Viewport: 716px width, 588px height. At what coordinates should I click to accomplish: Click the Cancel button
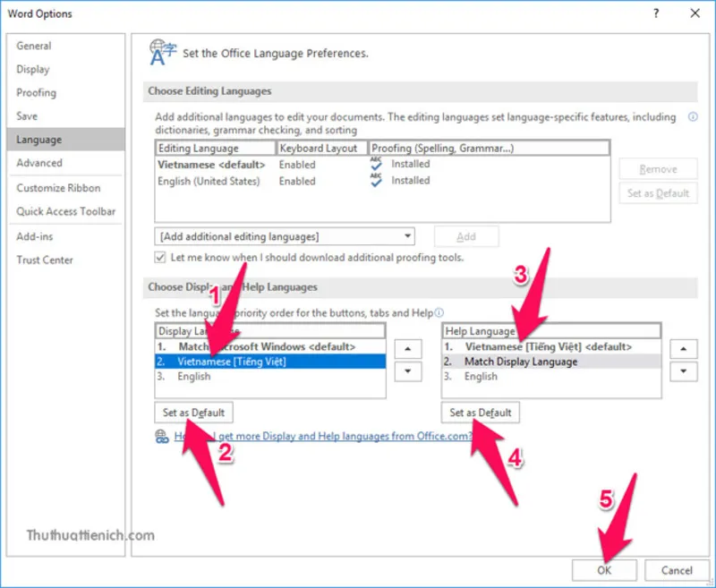tap(677, 570)
